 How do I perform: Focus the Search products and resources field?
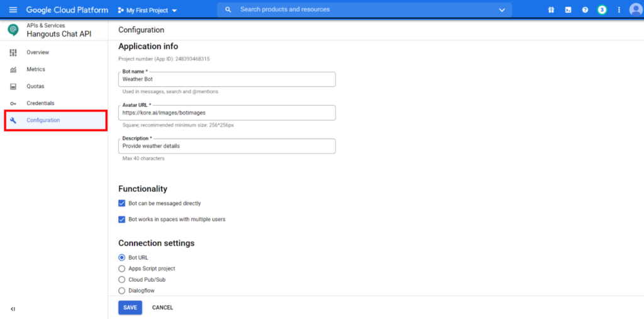pyautogui.click(x=365, y=9)
